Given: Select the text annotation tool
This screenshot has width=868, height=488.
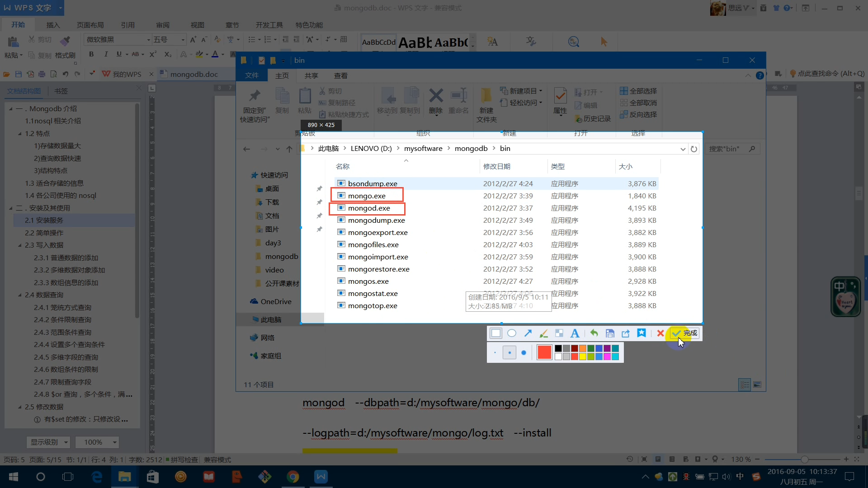Looking at the screenshot, I should 575,333.
